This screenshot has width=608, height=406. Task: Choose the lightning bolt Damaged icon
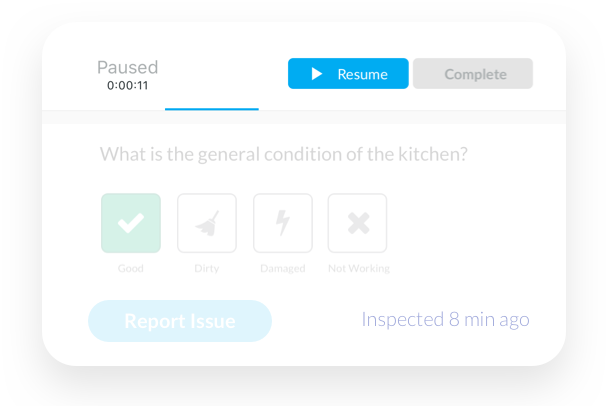coord(283,223)
